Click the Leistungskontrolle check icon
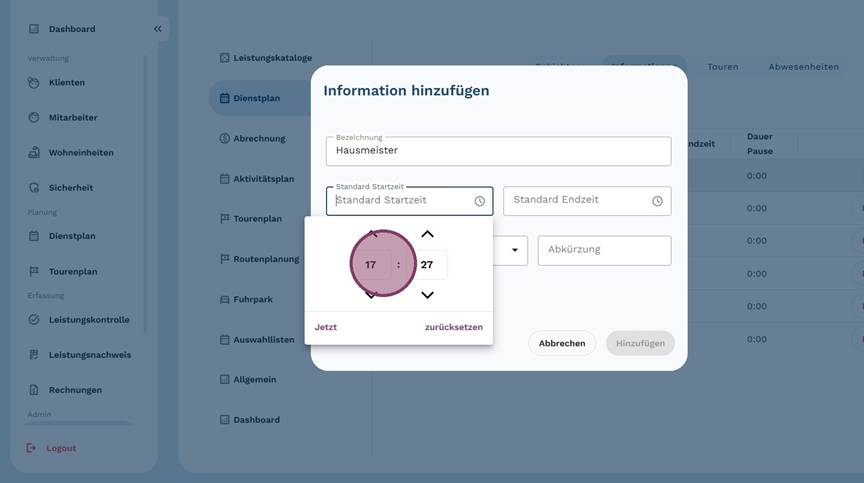The height and width of the screenshot is (483, 864). click(34, 319)
